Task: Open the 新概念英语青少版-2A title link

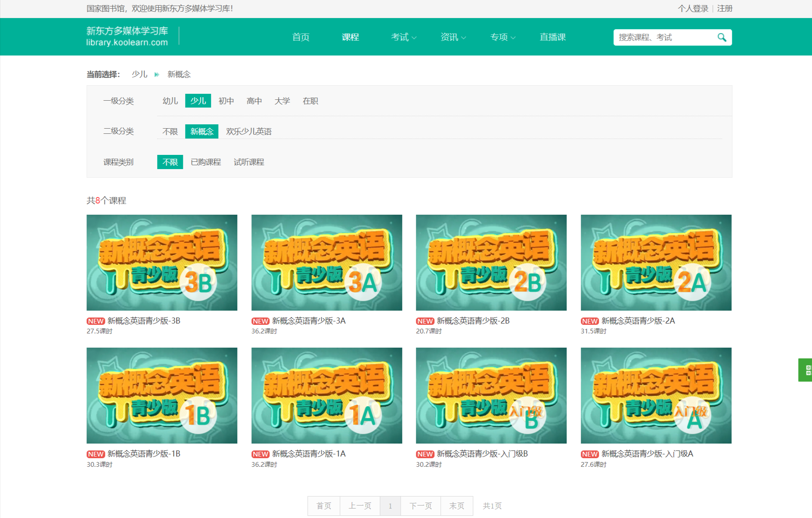Action: pyautogui.click(x=638, y=321)
